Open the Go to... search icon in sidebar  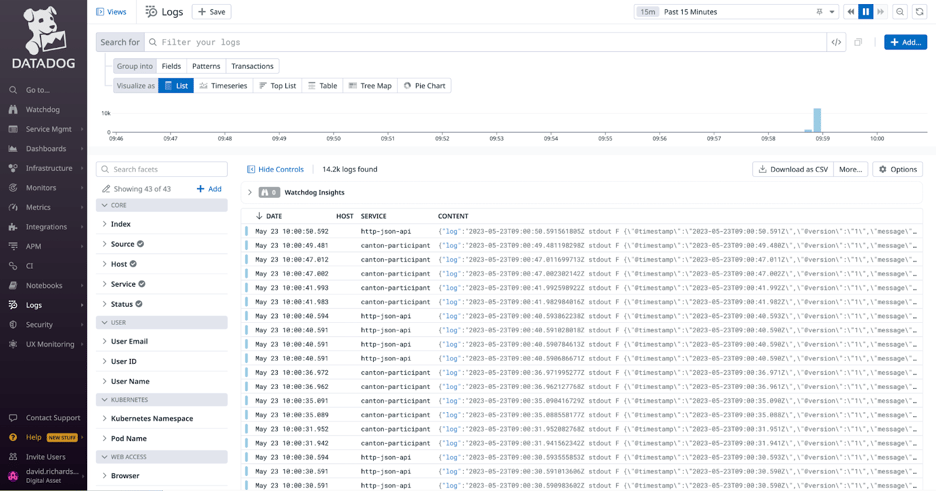[x=13, y=90]
